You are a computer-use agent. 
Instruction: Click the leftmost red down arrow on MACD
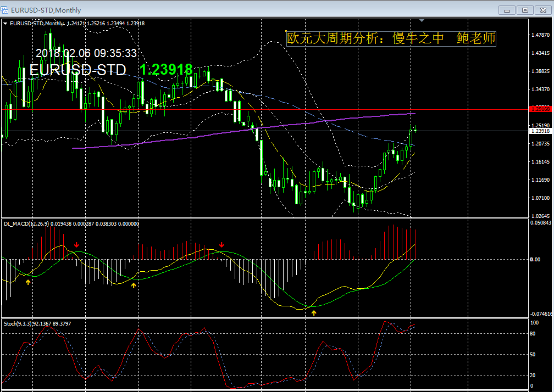tap(76, 244)
